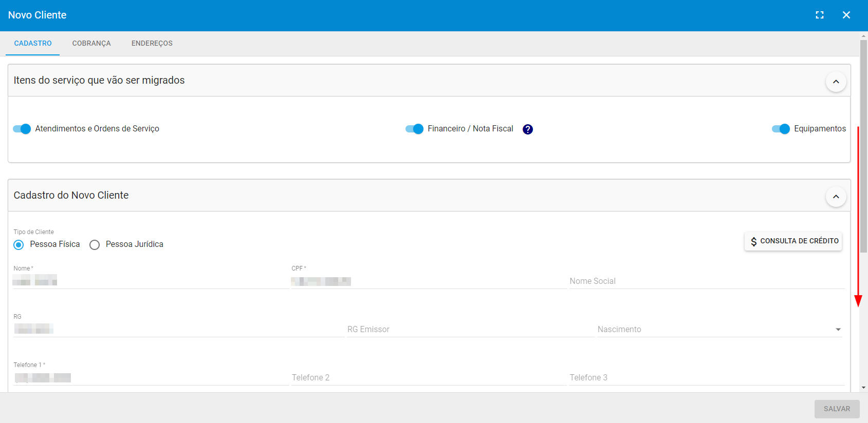This screenshot has width=868, height=423.
Task: Select the Pessoa Jurídica radio option
Action: pyautogui.click(x=95, y=245)
